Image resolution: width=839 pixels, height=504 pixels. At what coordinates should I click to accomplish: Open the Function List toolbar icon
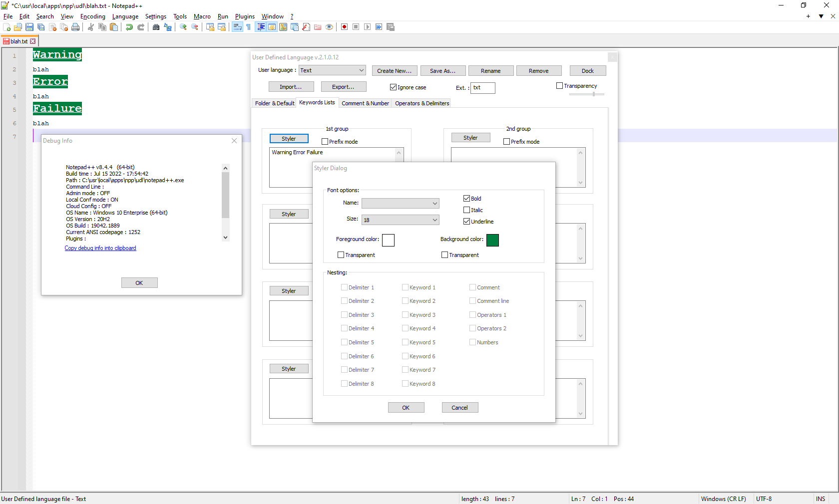coord(306,27)
